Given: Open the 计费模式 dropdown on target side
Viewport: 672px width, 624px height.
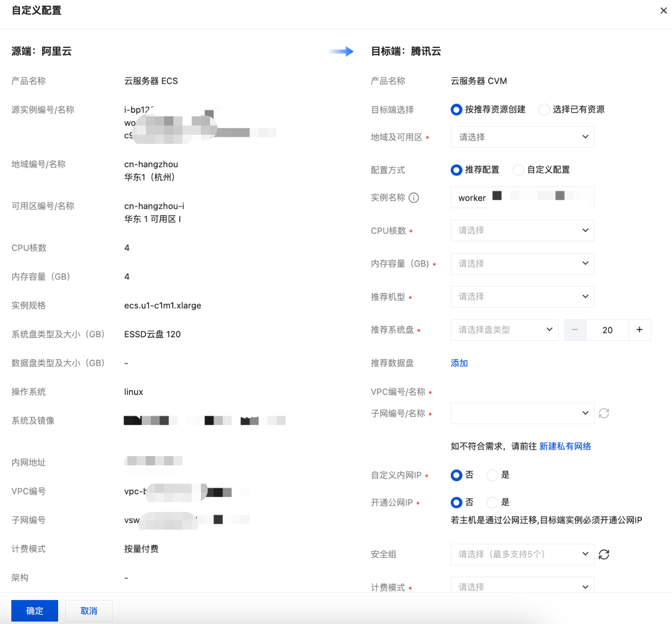Looking at the screenshot, I should coord(523,586).
